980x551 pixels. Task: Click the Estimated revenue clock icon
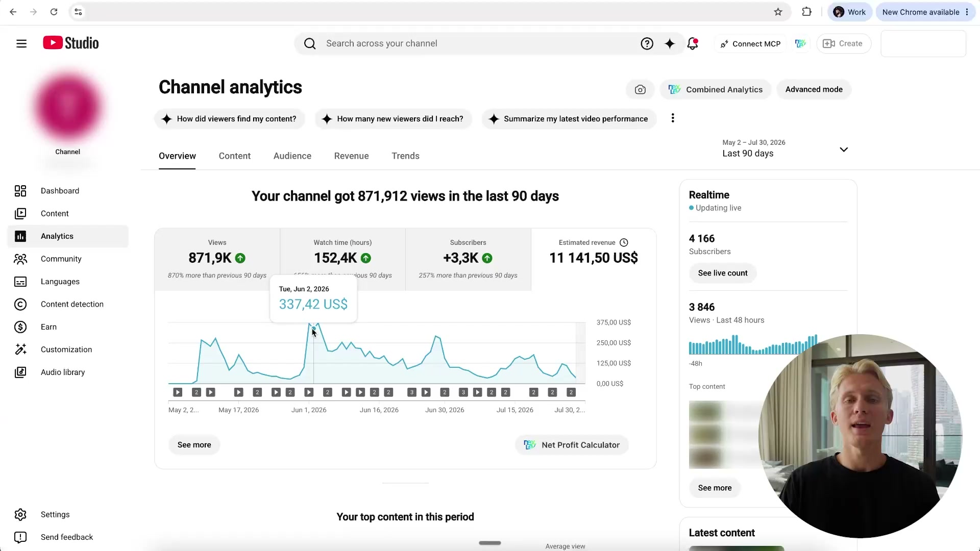(x=624, y=243)
